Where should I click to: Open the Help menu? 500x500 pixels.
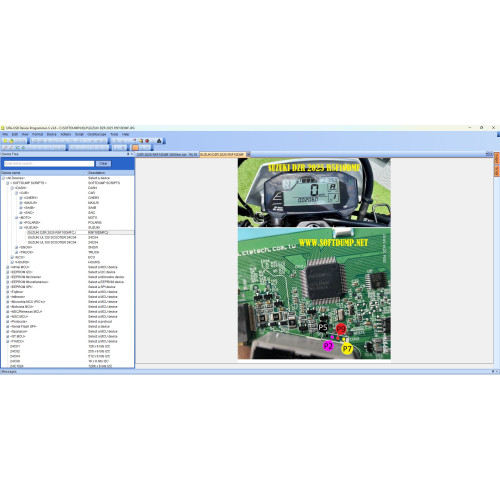coord(125,134)
